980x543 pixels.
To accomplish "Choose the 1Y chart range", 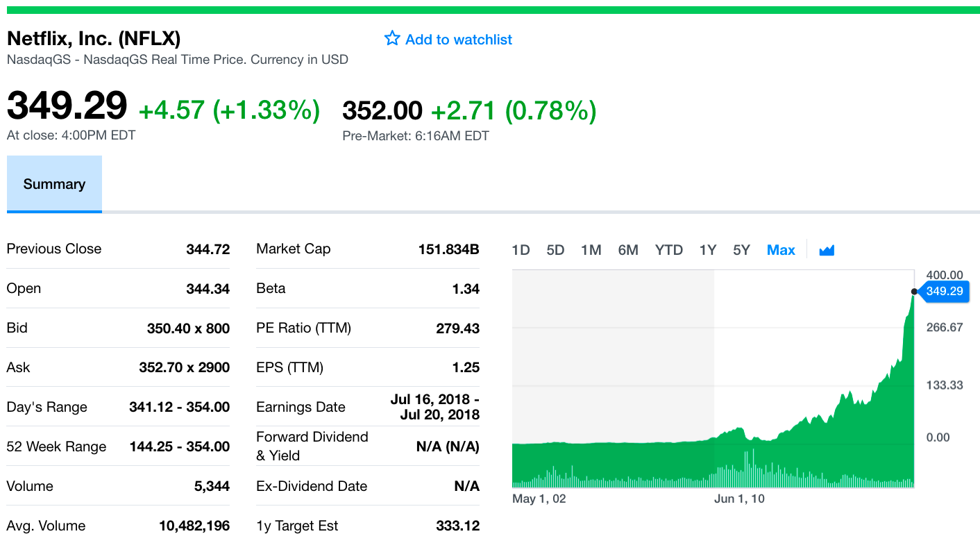I will 707,250.
